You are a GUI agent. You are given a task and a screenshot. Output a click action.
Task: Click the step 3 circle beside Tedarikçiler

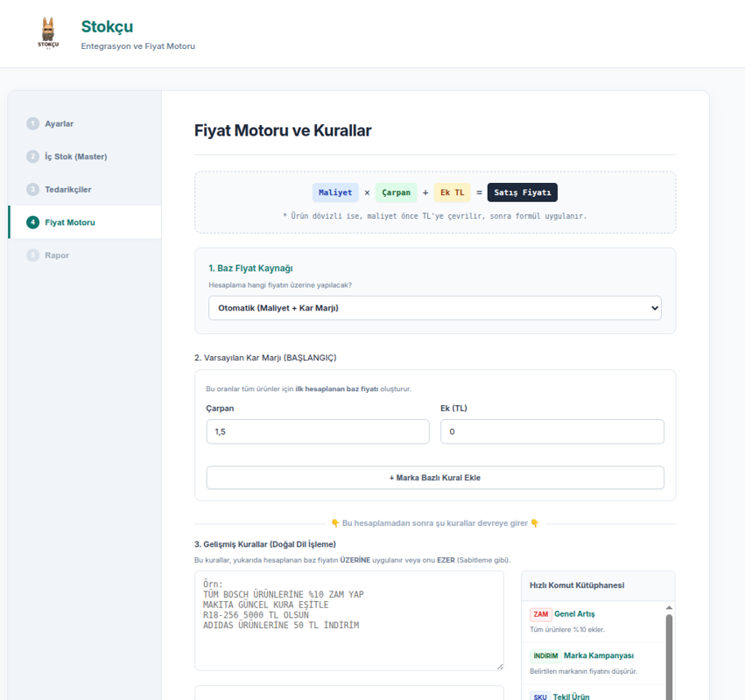32,190
